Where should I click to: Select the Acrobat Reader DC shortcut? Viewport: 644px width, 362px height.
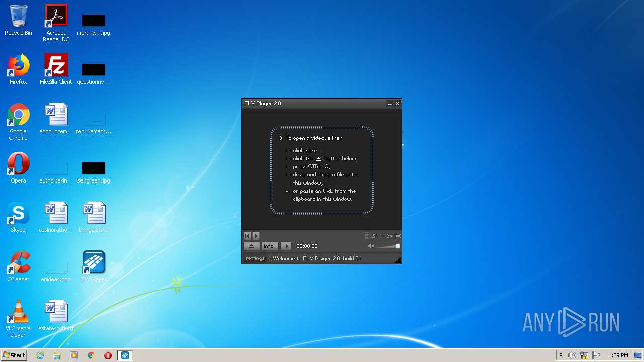coord(56,23)
